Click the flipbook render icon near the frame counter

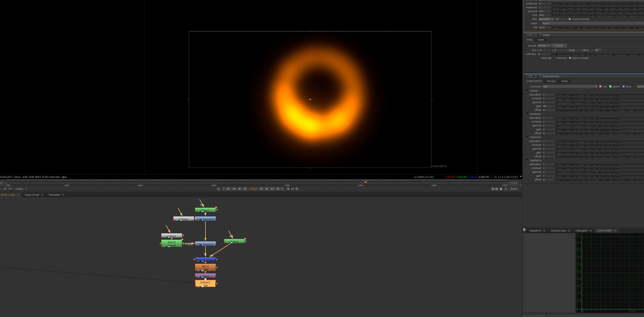493,189
